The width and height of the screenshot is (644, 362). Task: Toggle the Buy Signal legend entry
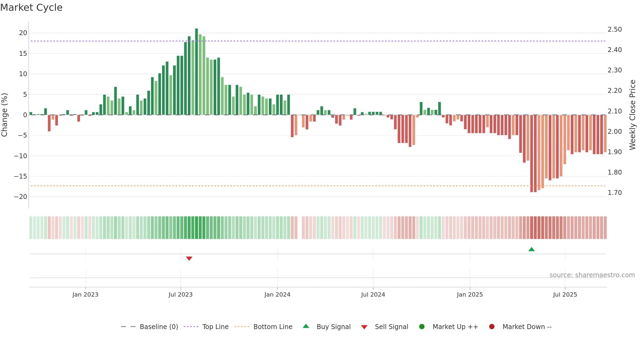(x=327, y=327)
